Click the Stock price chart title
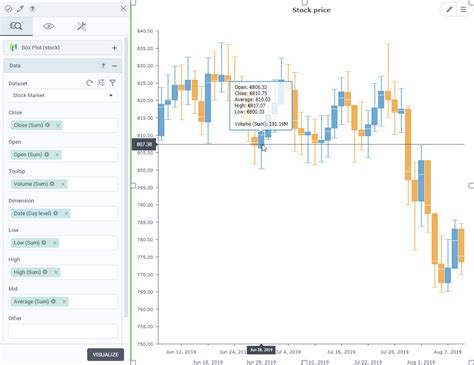This screenshot has width=474, height=365. (311, 10)
